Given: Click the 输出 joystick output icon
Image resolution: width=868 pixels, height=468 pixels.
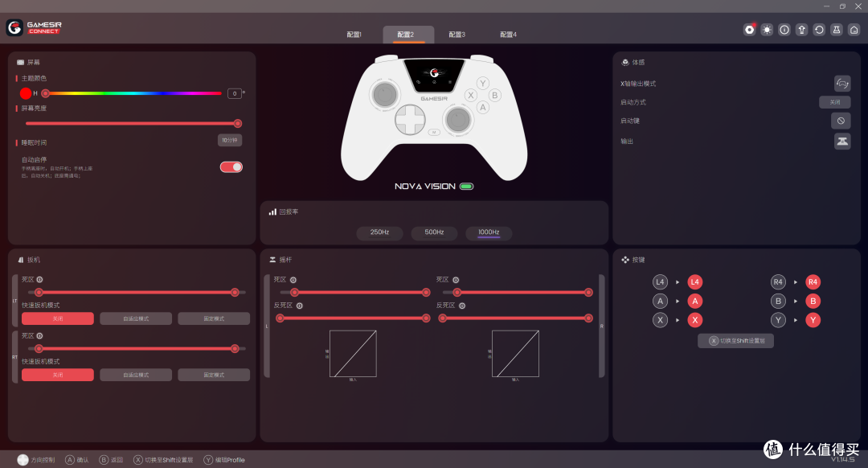Looking at the screenshot, I should point(842,142).
